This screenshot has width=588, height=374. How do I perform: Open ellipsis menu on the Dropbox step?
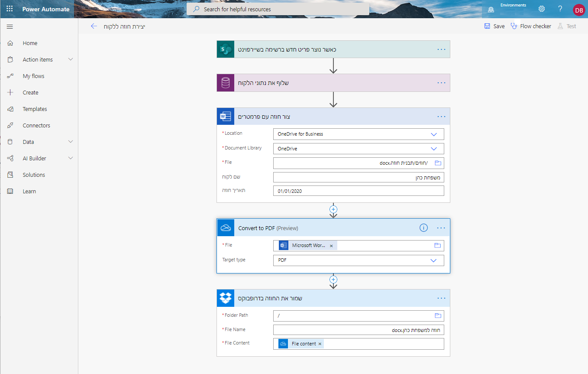pyautogui.click(x=441, y=298)
